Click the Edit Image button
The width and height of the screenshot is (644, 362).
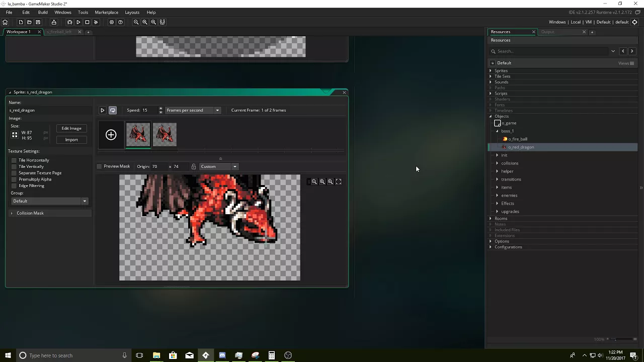[x=71, y=128]
